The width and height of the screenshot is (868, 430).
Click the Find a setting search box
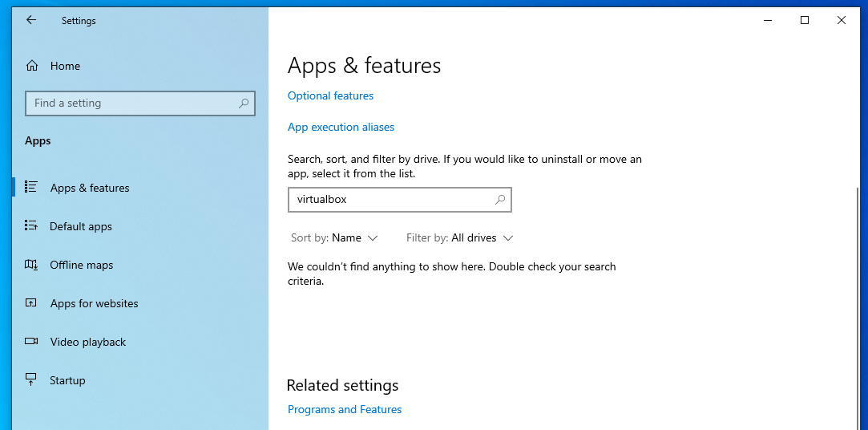132,103
